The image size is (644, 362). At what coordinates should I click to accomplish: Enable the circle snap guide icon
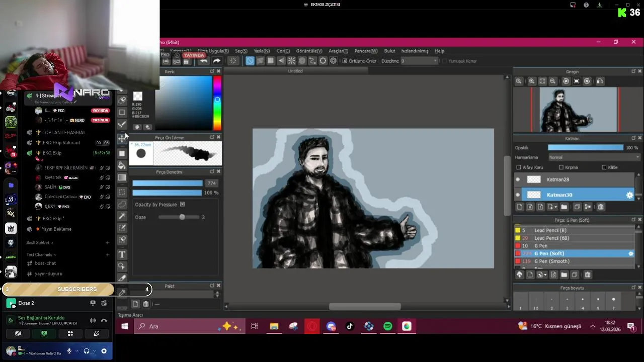pos(302,61)
